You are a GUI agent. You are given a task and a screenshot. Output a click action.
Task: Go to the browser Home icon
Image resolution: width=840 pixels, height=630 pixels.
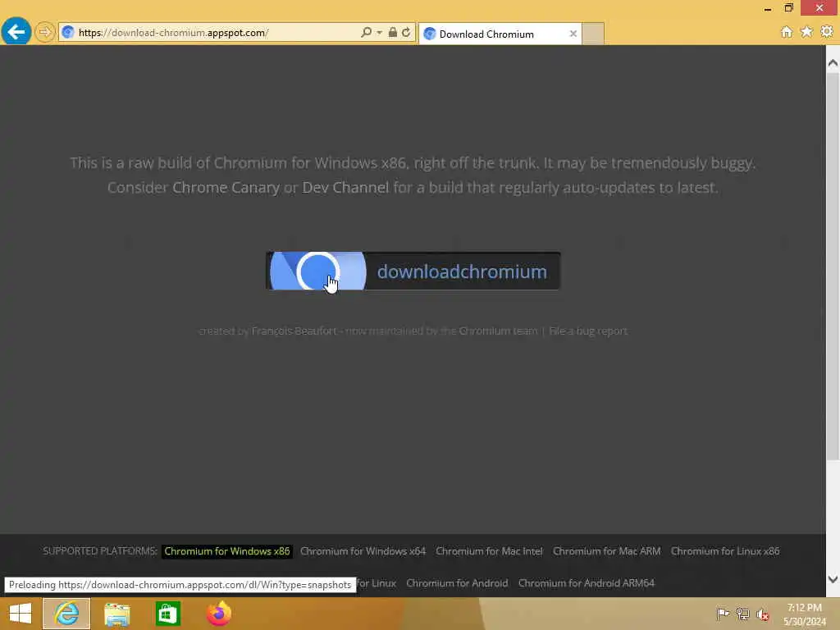787,32
